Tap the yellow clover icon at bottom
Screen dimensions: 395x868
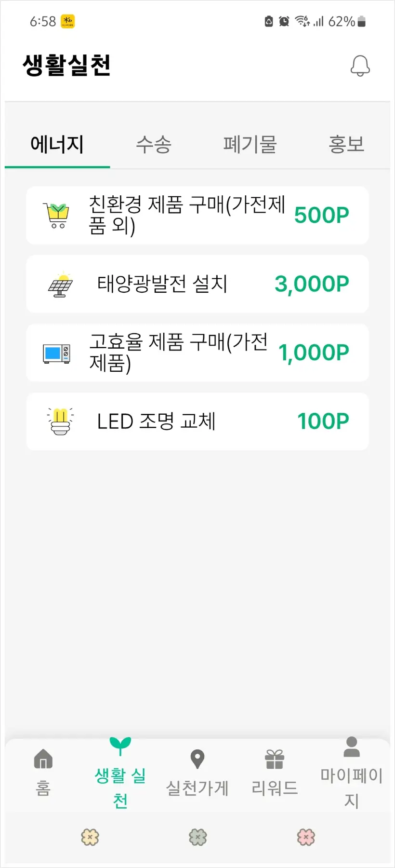[90, 837]
